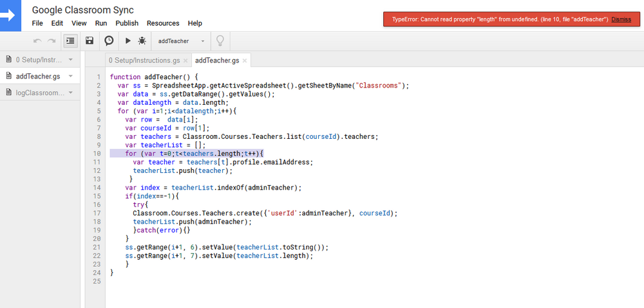Click line number 10 in gutter
Image resolution: width=644 pixels, height=308 pixels.
point(97,154)
